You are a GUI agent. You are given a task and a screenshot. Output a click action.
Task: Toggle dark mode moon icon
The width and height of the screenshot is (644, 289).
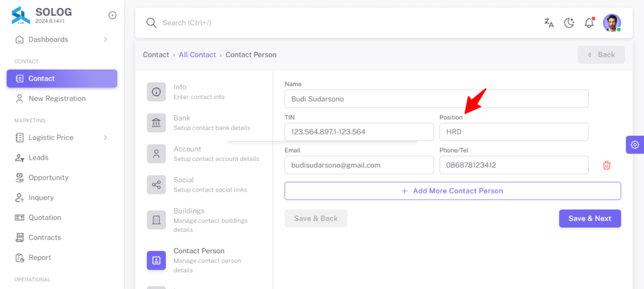pyautogui.click(x=569, y=23)
